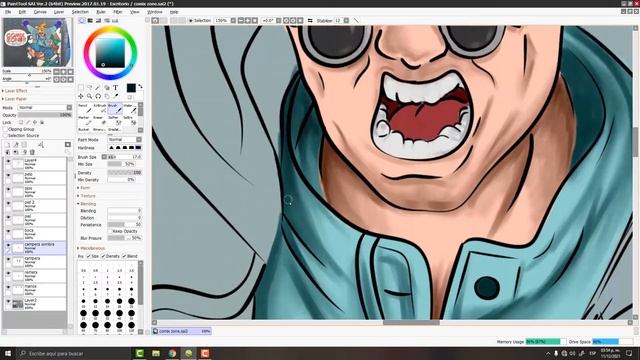Choose the Water brush tool
The width and height of the screenshot is (640, 360).
point(129,108)
